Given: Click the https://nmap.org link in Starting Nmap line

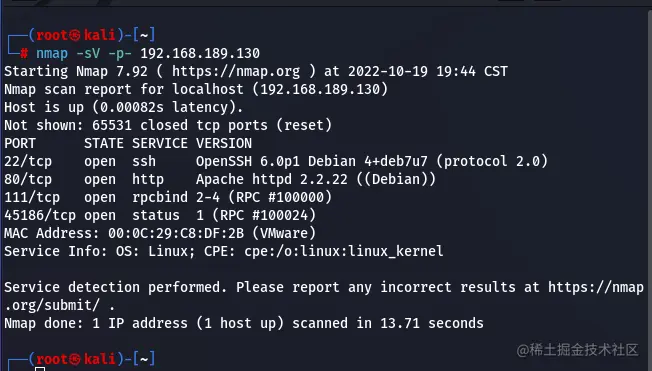Looking at the screenshot, I should click(236, 71).
